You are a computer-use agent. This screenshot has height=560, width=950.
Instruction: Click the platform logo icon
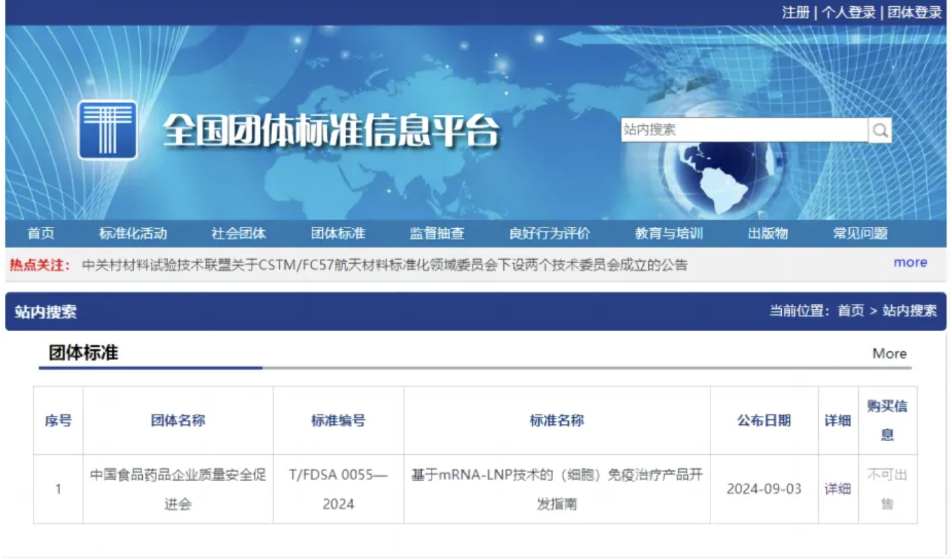click(x=107, y=130)
